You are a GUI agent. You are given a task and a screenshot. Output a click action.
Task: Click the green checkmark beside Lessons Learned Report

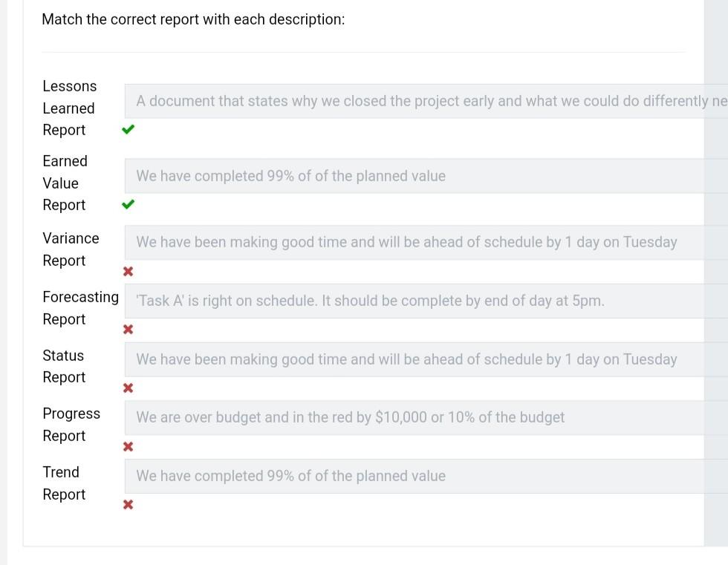click(x=128, y=129)
